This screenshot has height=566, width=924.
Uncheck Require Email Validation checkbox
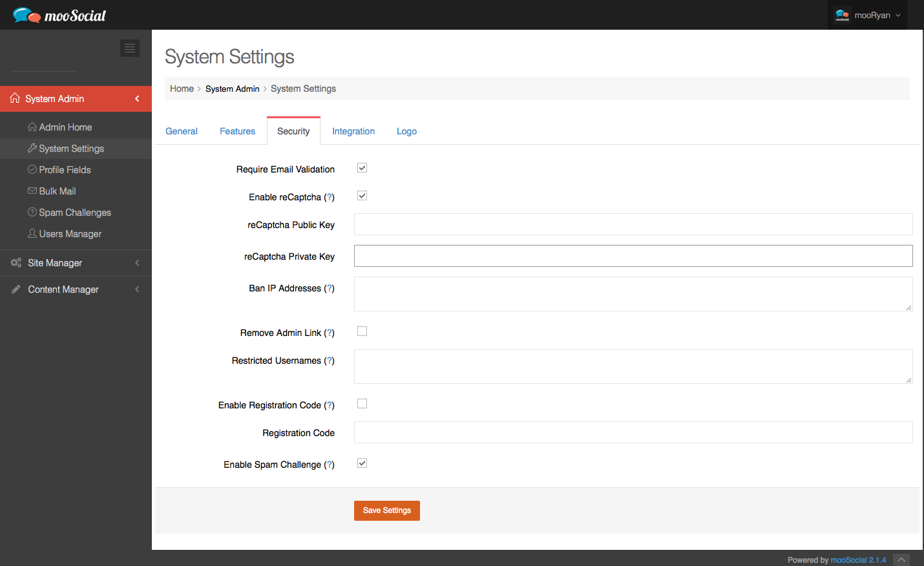pyautogui.click(x=362, y=168)
